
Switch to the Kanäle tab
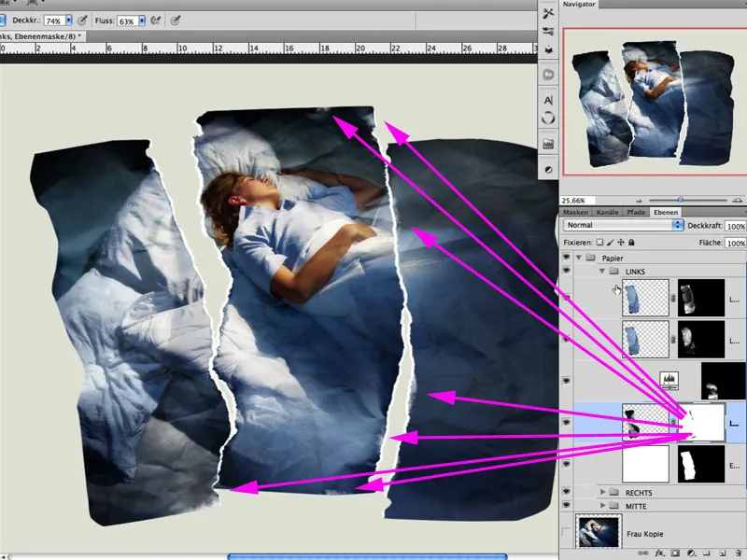(607, 212)
